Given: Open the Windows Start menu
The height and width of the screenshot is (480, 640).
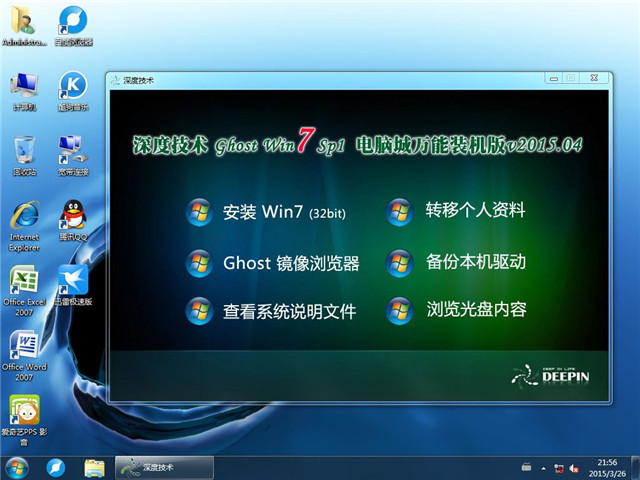Looking at the screenshot, I should 16,468.
